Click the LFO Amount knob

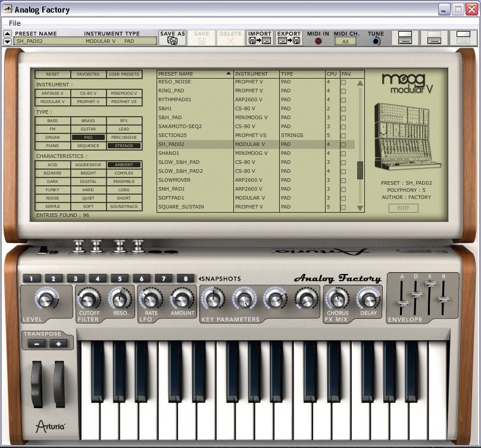click(182, 299)
